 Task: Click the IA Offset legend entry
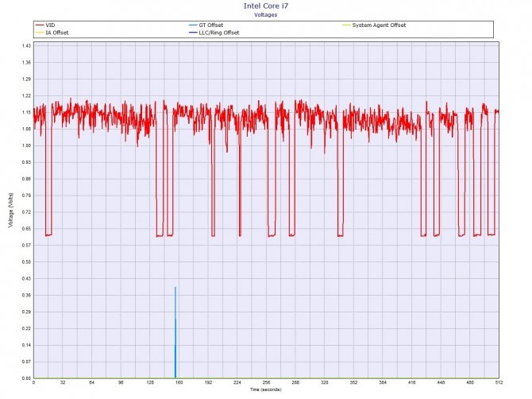52,33
